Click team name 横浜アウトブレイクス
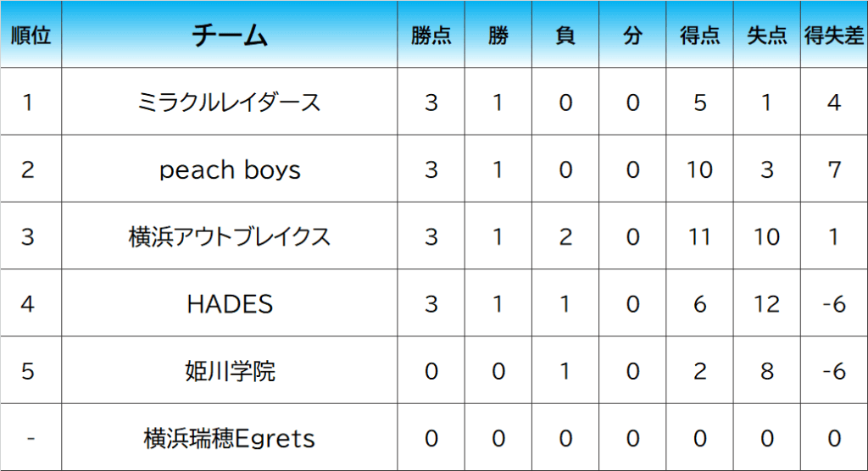Screen dimensions: 868x471 coord(230,236)
